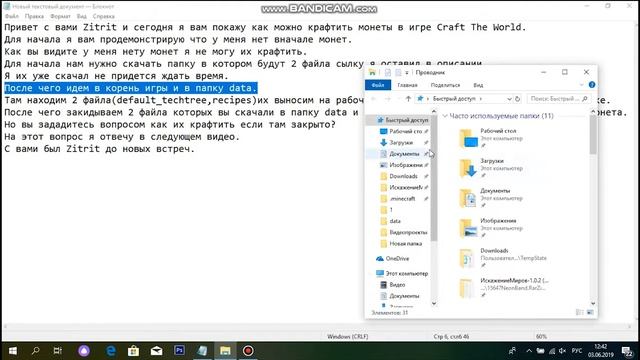Click the muted volume tray icon

click(x=562, y=351)
